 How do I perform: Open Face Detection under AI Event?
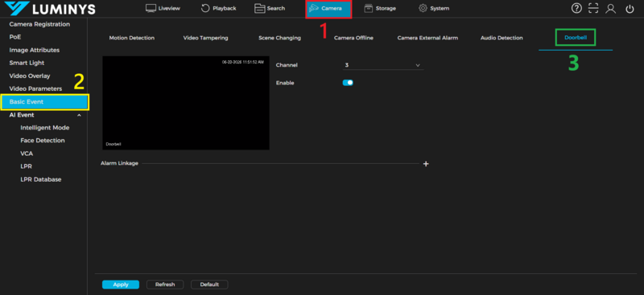click(43, 141)
